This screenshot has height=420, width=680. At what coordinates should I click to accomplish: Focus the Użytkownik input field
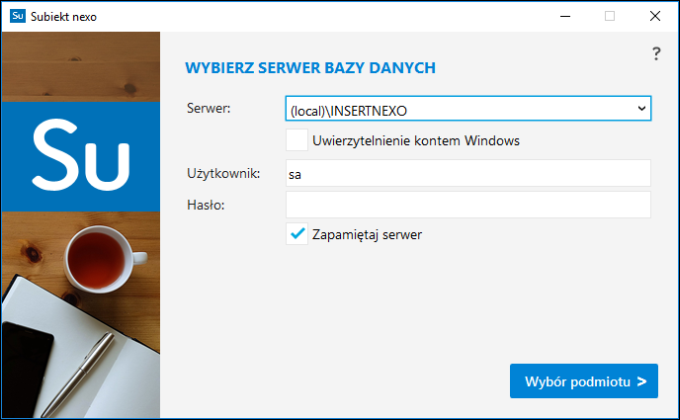point(468,173)
